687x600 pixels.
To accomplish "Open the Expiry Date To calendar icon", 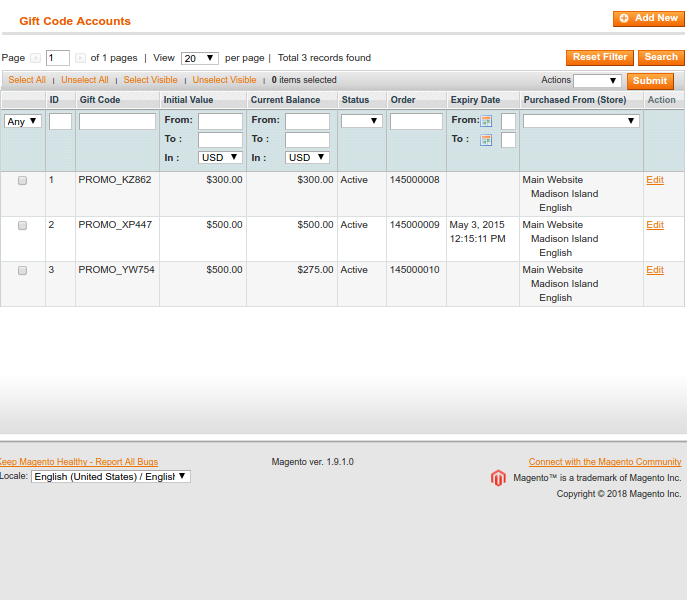I will 487,140.
